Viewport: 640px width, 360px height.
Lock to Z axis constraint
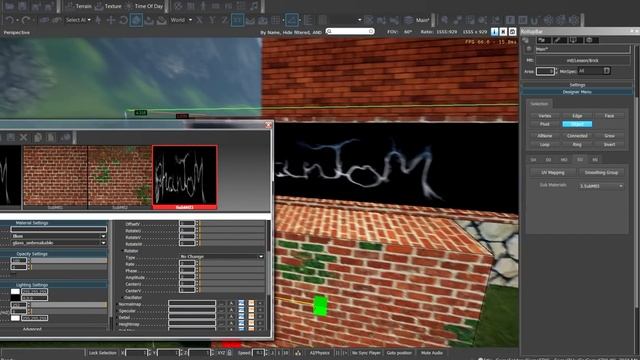224,20
